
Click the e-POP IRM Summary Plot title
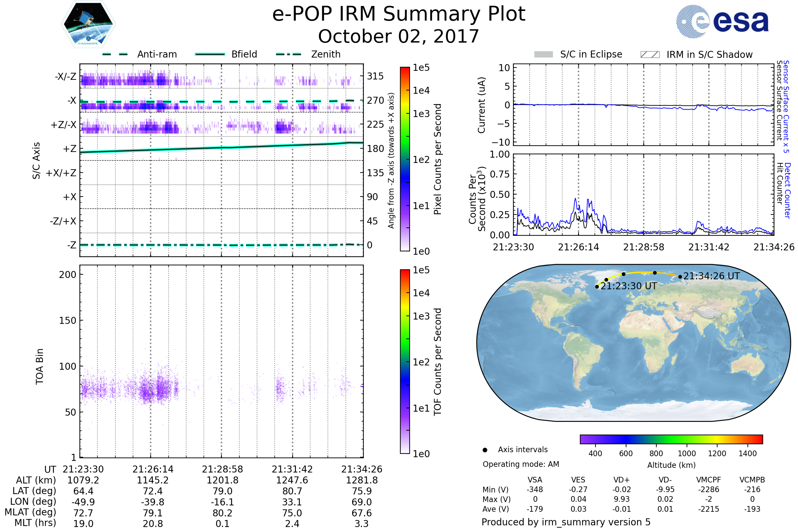[x=399, y=14]
